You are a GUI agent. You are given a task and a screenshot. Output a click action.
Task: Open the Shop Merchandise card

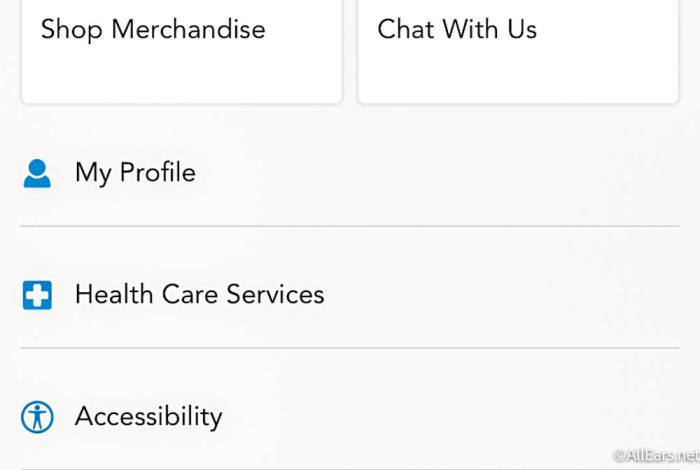(x=182, y=51)
